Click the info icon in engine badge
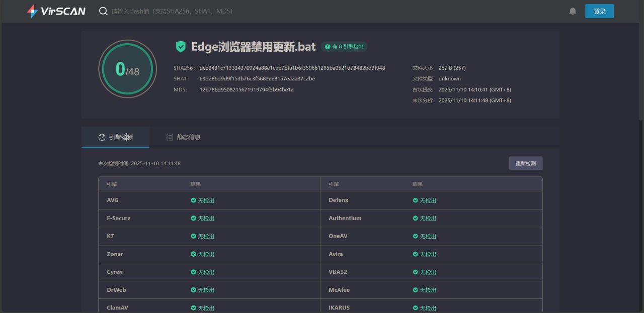Image resolution: width=644 pixels, height=313 pixels. (328, 47)
